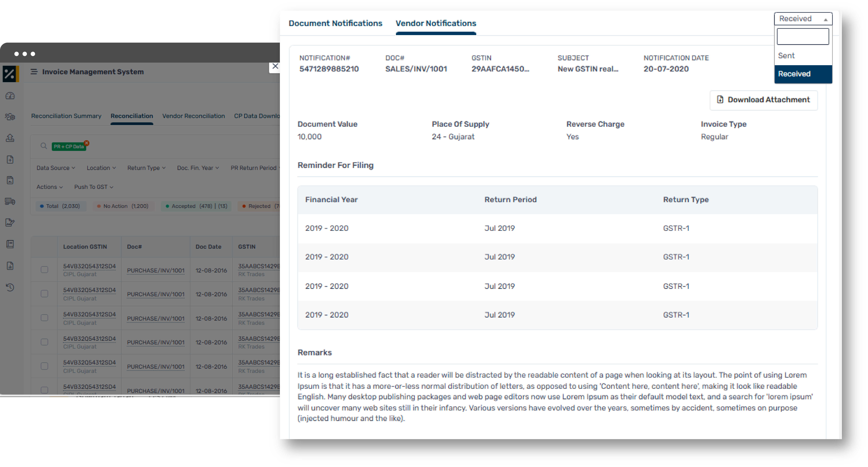Open the document bookmark icon in sidebar

tap(10, 180)
